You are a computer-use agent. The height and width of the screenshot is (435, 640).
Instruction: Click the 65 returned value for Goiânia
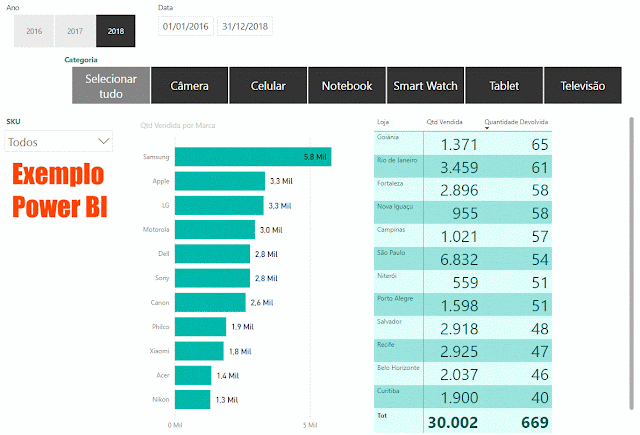point(540,145)
